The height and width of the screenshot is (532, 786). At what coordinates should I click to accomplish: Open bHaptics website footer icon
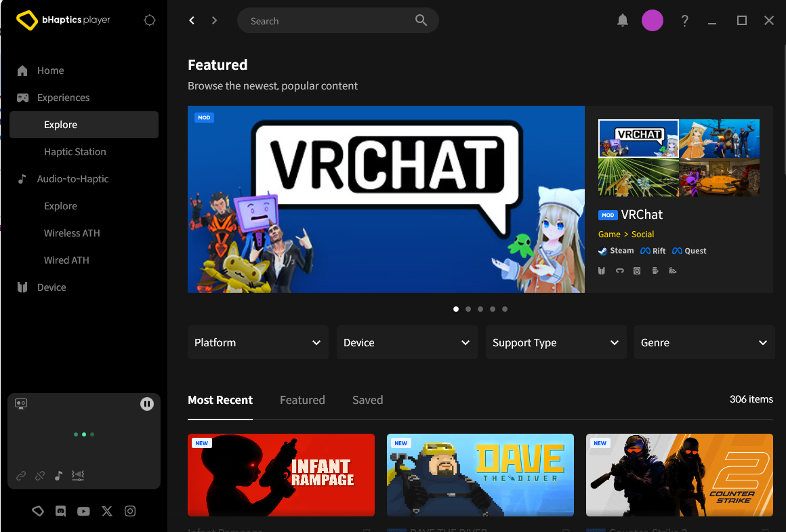37,511
